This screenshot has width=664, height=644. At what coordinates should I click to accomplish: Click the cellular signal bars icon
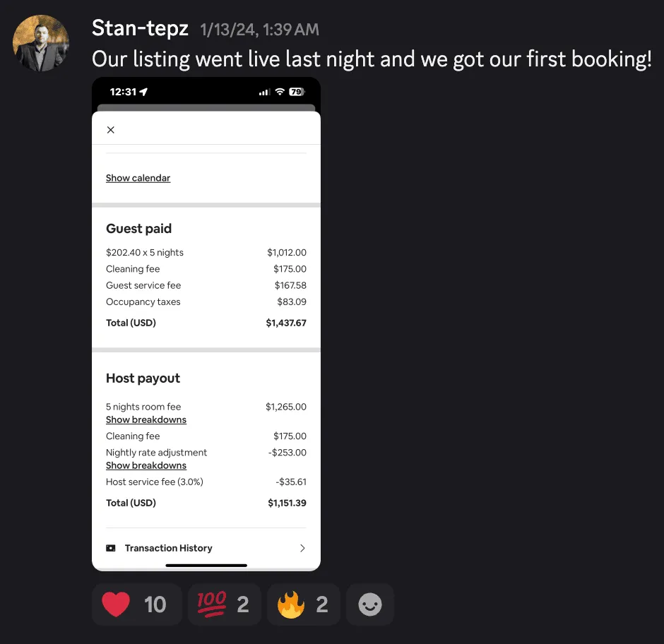[264, 92]
